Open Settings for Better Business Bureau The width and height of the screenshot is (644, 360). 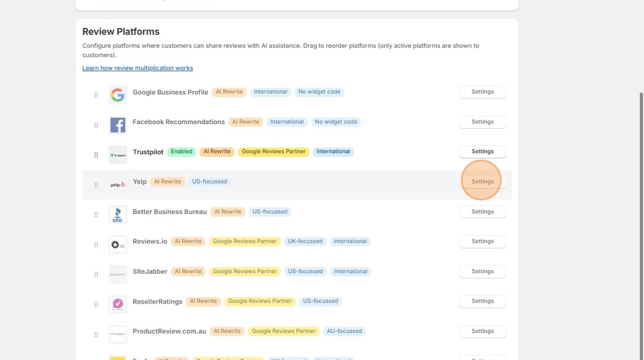[482, 212]
